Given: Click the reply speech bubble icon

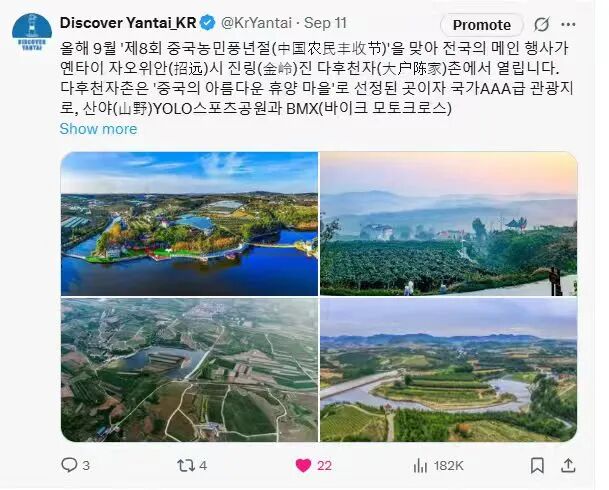Looking at the screenshot, I should (69, 465).
